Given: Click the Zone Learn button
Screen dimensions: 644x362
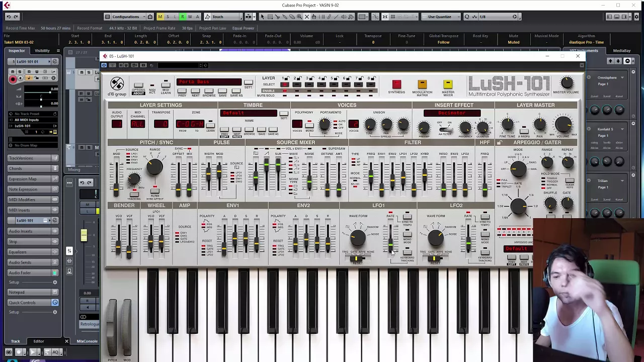Looking at the screenshot, I should point(210,126).
